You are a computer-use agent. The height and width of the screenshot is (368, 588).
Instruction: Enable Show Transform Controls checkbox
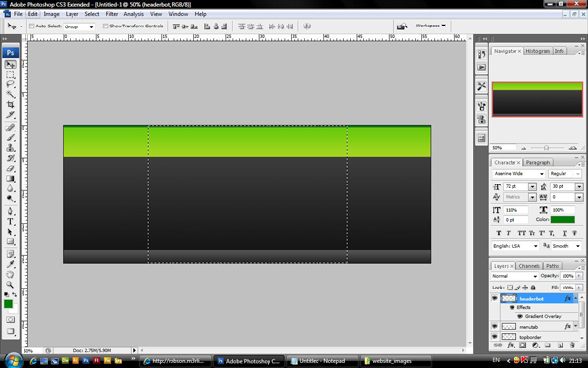(x=106, y=26)
